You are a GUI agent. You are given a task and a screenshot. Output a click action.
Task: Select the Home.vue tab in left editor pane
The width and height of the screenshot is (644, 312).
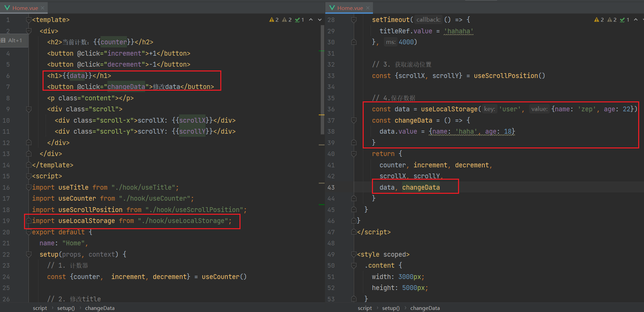24,8
